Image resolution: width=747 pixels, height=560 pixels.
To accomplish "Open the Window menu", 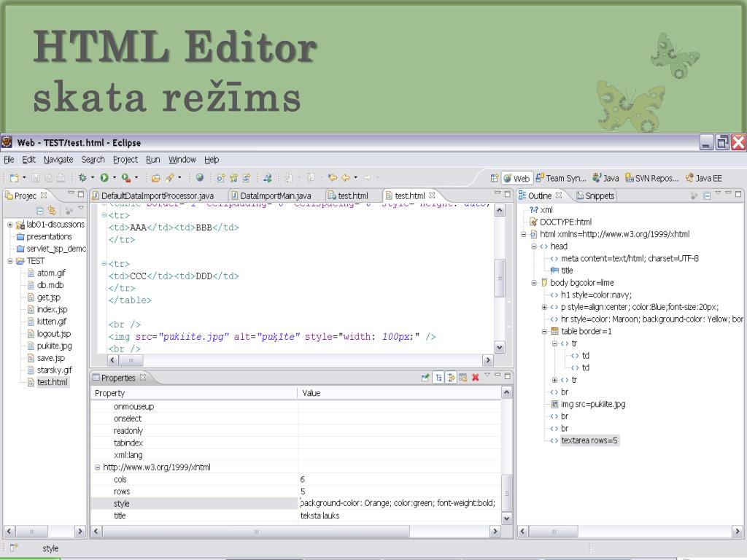I will (x=182, y=160).
